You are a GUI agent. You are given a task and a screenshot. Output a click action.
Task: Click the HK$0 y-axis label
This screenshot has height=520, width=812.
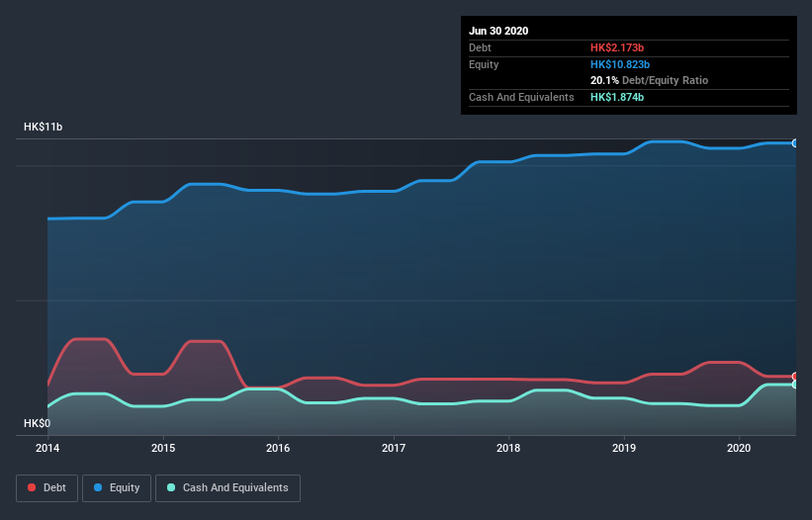coord(38,423)
